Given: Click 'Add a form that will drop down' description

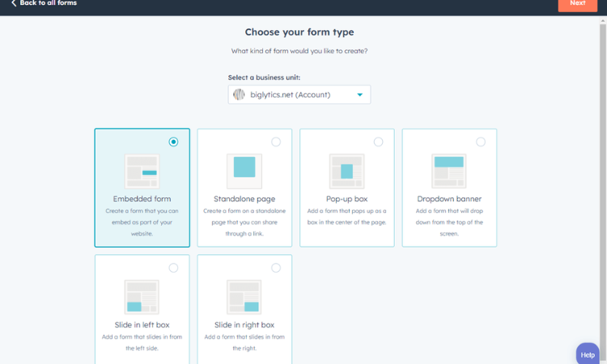Looking at the screenshot, I should [x=449, y=222].
